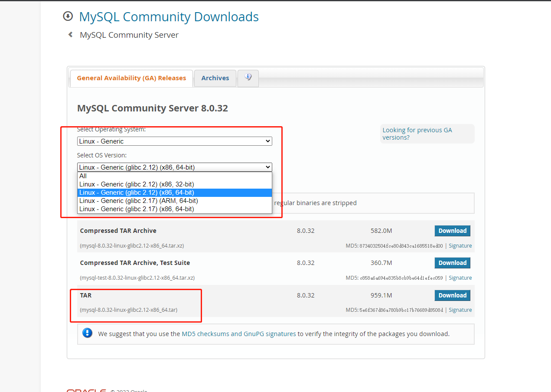Click Looking for previous GA versions link
The width and height of the screenshot is (551, 392).
pyautogui.click(x=417, y=134)
